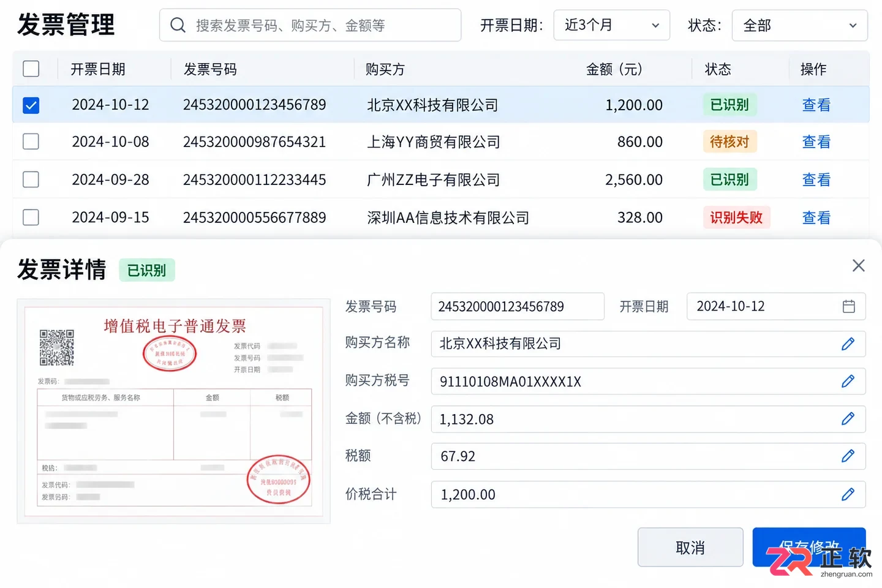Click the 购买方名称 input field
The image size is (882, 588).
648,344
